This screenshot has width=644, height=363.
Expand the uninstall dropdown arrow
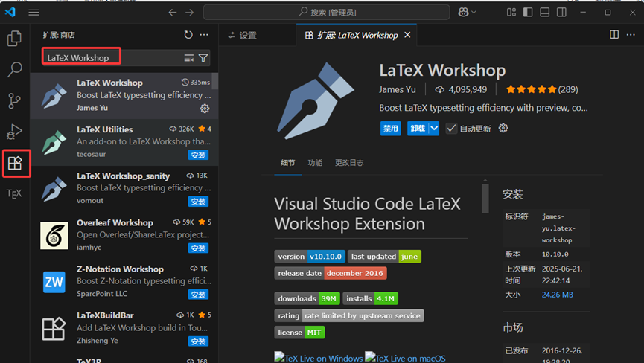[x=434, y=129]
